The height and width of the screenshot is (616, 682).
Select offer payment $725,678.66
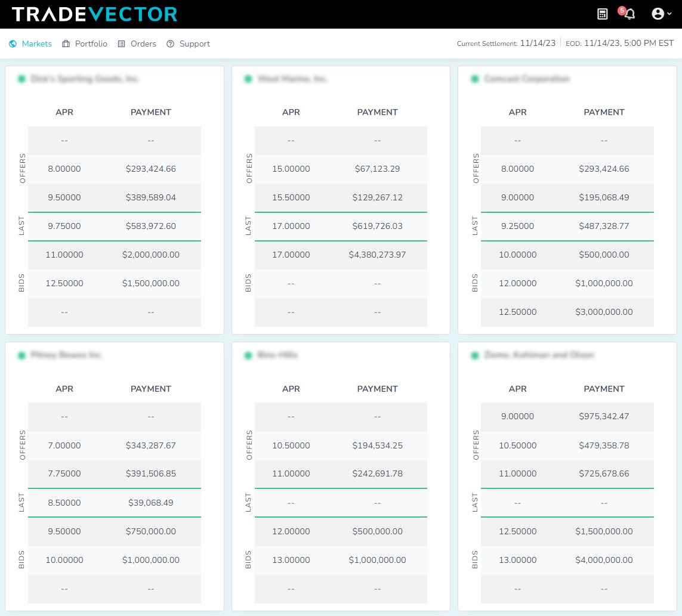tap(604, 473)
